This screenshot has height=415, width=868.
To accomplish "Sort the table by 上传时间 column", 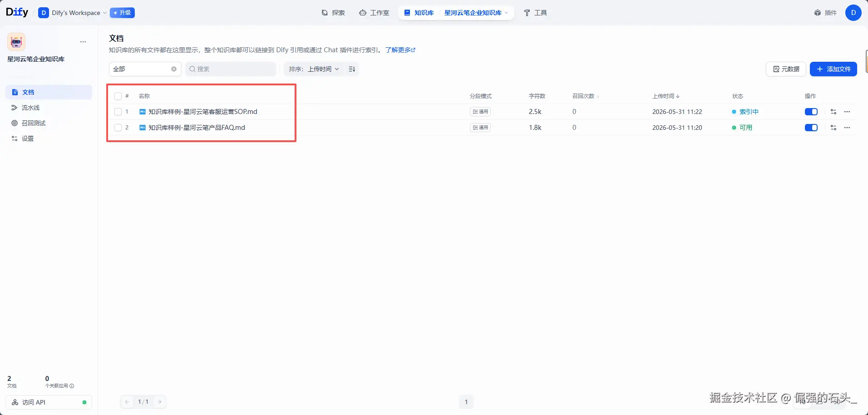I will [x=666, y=96].
